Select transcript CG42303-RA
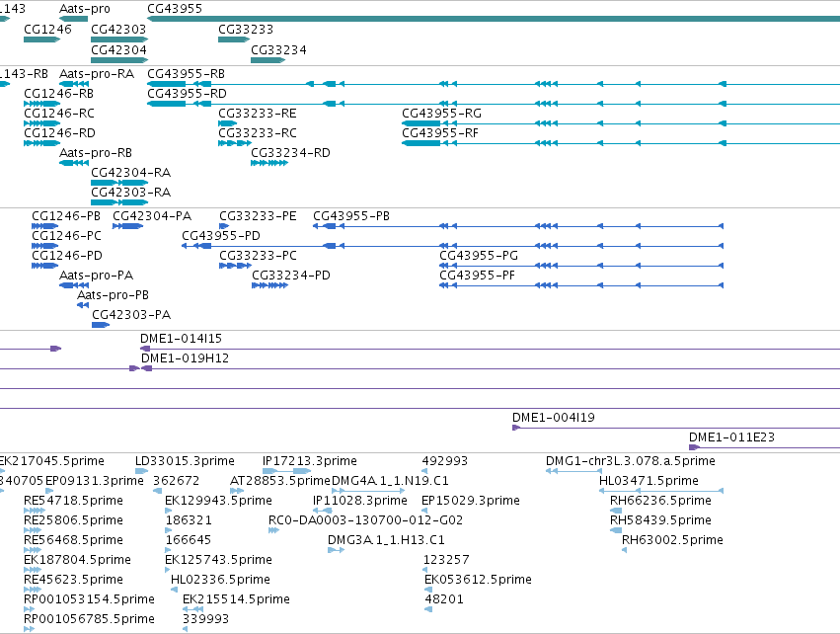The image size is (840, 634). click(119, 202)
